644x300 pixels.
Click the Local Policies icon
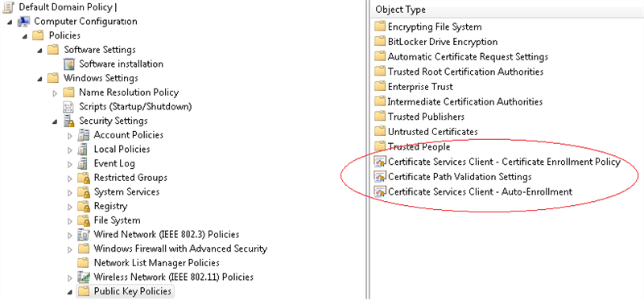pyautogui.click(x=83, y=149)
